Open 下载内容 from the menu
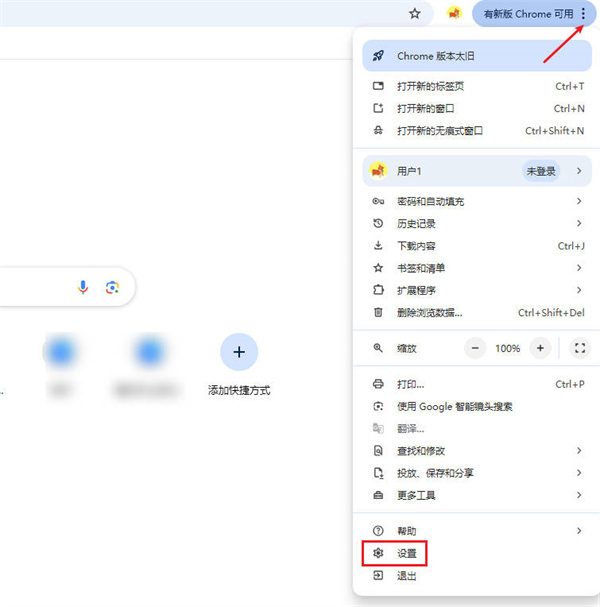 [477, 246]
